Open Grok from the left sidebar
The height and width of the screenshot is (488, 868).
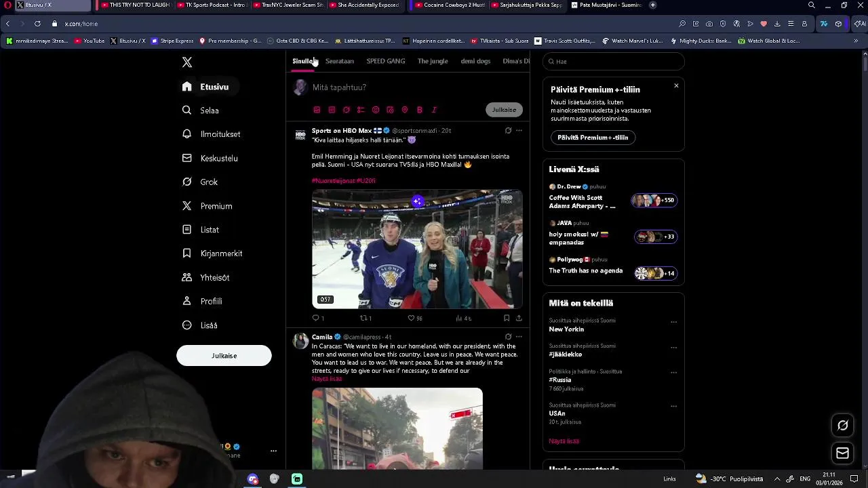200,182
